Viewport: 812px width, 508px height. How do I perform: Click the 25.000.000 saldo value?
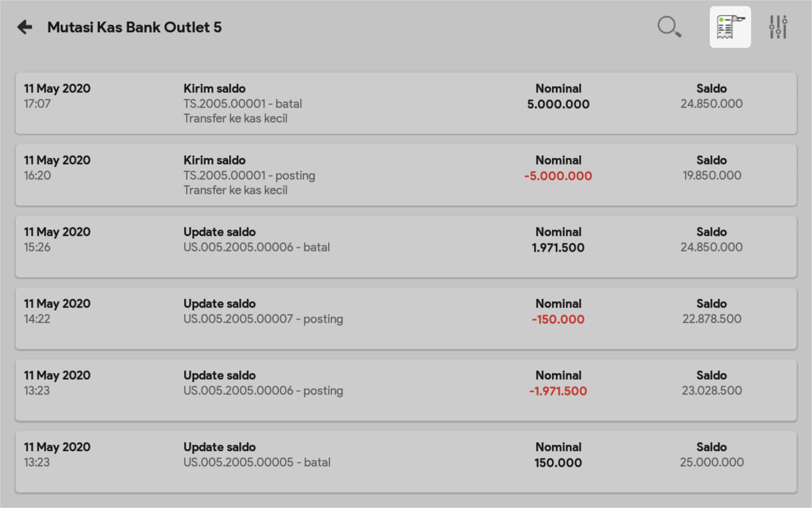tap(712, 462)
